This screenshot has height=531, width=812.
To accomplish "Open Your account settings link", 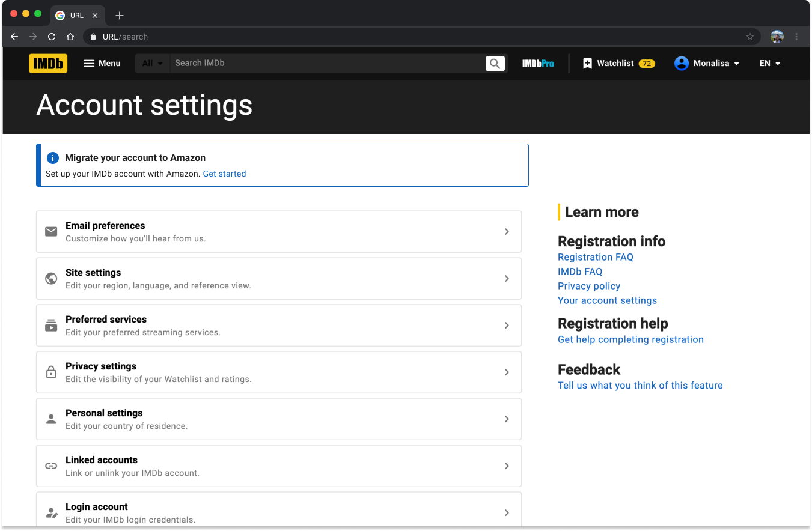I will point(607,300).
